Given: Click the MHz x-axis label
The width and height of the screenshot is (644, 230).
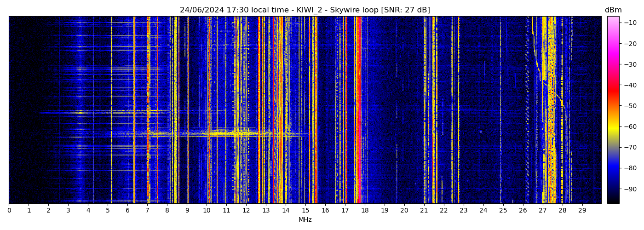Looking at the screenshot, I should tap(305, 220).
